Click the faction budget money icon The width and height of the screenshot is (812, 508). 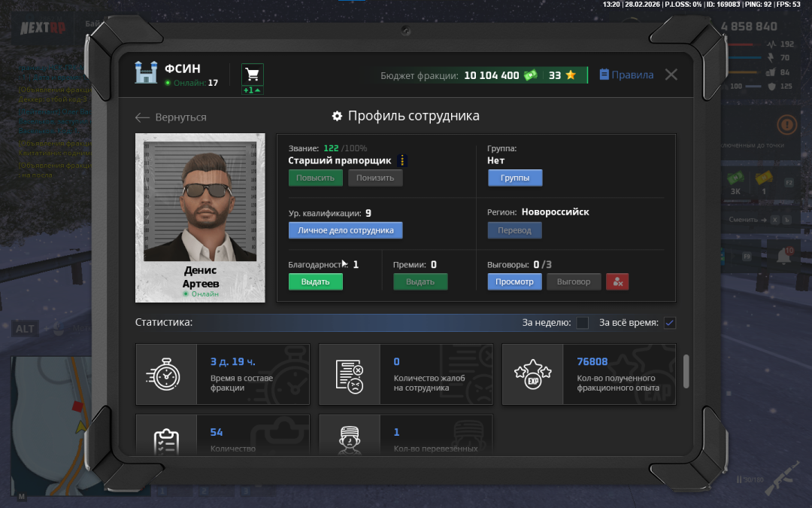tap(531, 75)
